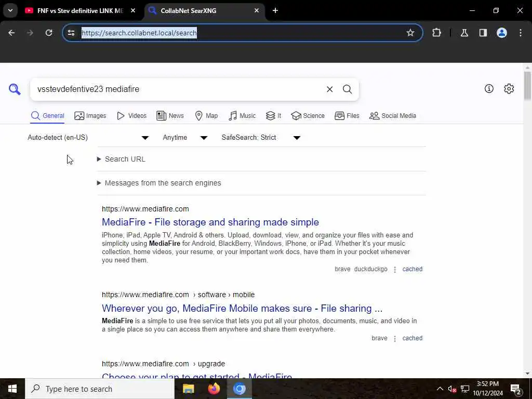Switch to Videos search category

click(x=131, y=116)
